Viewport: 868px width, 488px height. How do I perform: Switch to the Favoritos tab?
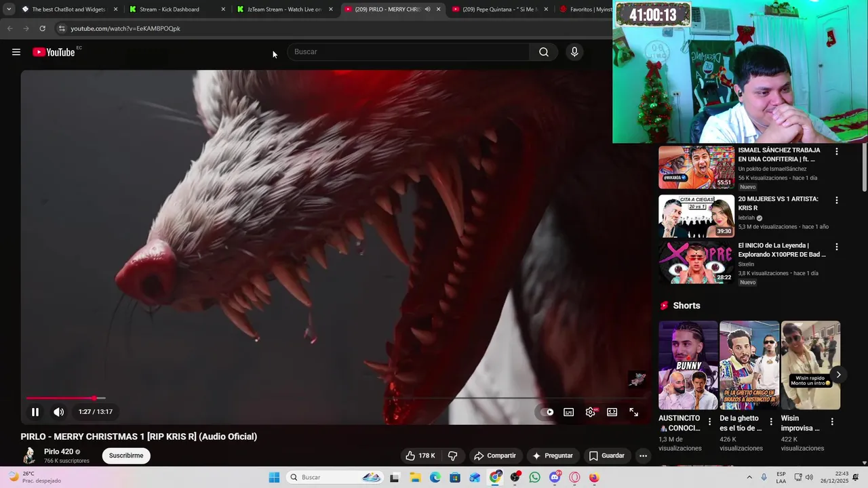coord(585,9)
